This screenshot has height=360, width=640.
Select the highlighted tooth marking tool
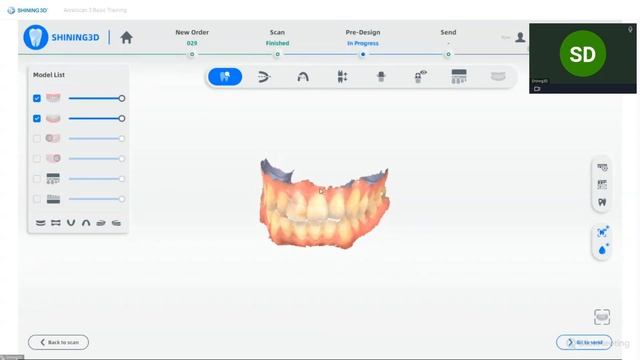(x=225, y=76)
